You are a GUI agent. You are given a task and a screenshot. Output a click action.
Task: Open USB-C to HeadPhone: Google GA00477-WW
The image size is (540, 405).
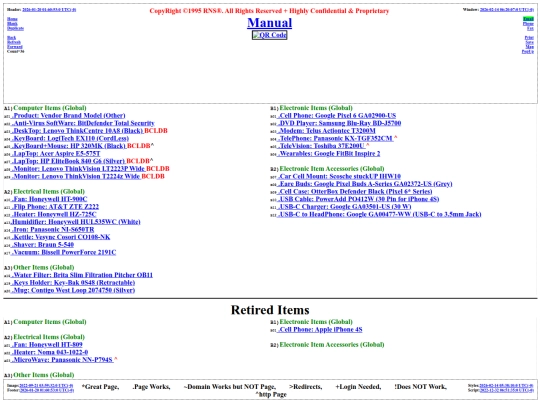point(380,214)
